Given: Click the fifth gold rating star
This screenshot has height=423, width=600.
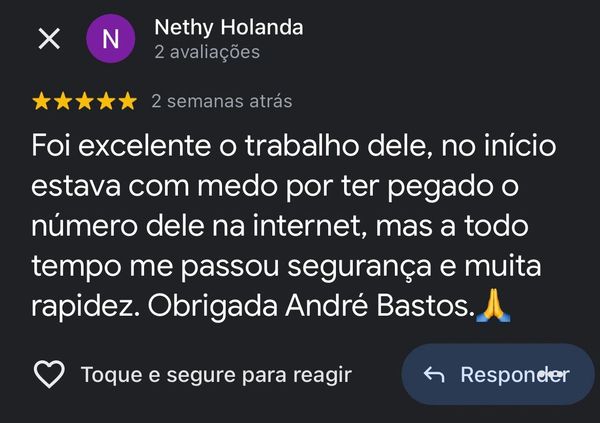Looking at the screenshot, I should click(127, 101).
